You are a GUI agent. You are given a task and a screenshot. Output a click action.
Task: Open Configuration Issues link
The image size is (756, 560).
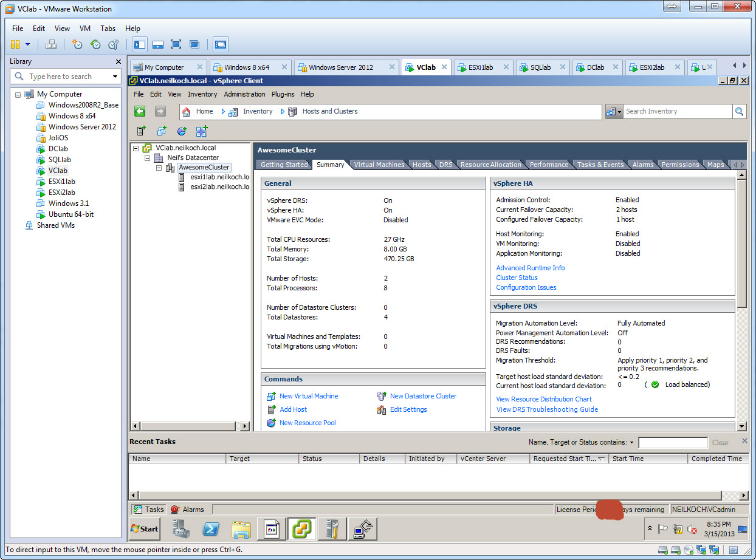click(x=526, y=287)
